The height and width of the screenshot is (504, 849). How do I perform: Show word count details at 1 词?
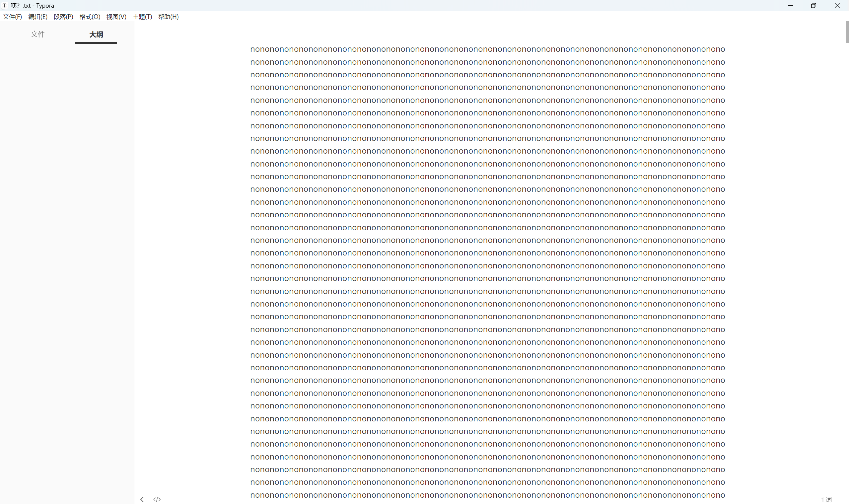[826, 500]
